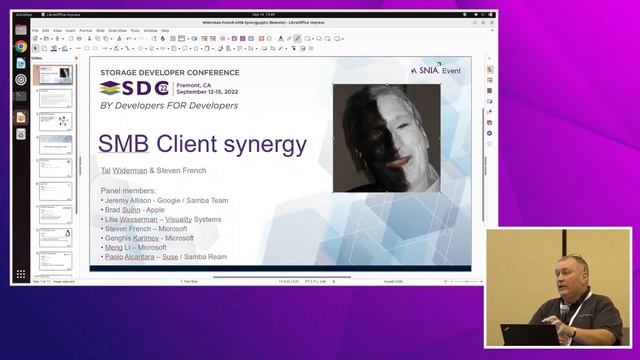Select the Ellipse drawing tool
Viewport: 640px width, 360px height.
click(95, 49)
